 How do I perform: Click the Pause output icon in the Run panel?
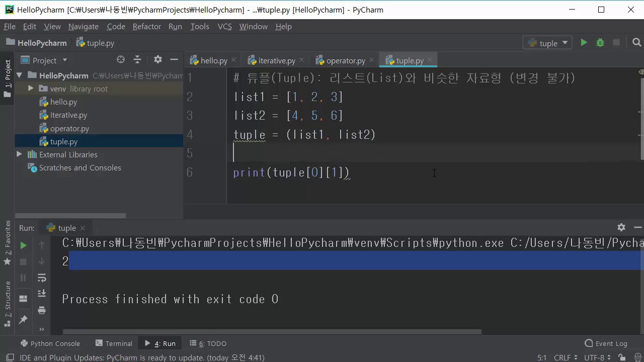click(23, 278)
